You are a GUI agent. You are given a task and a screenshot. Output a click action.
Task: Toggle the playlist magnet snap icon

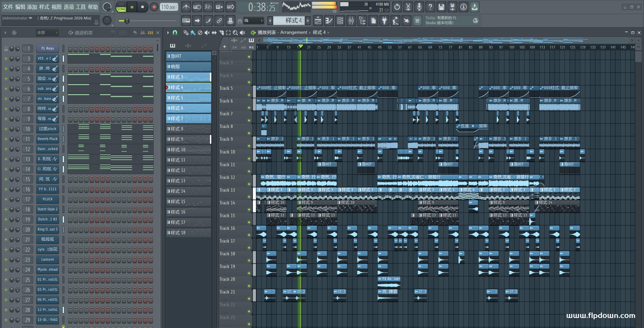[x=175, y=32]
